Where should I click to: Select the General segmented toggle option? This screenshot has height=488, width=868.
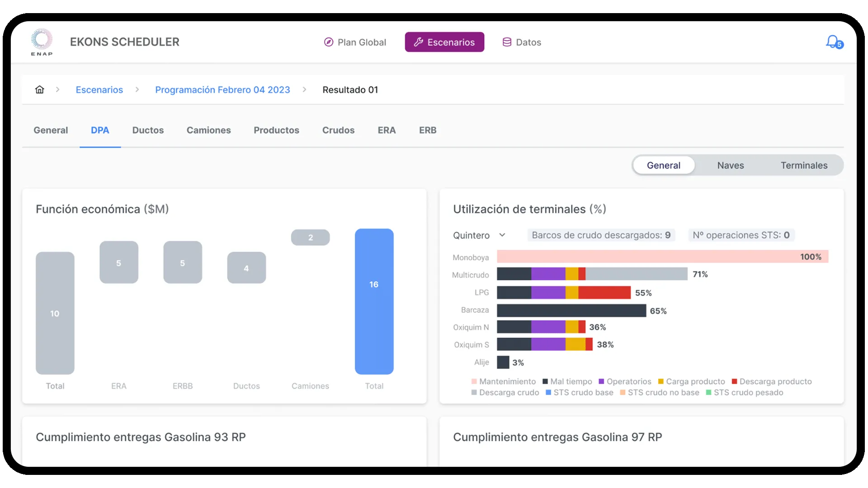point(663,165)
